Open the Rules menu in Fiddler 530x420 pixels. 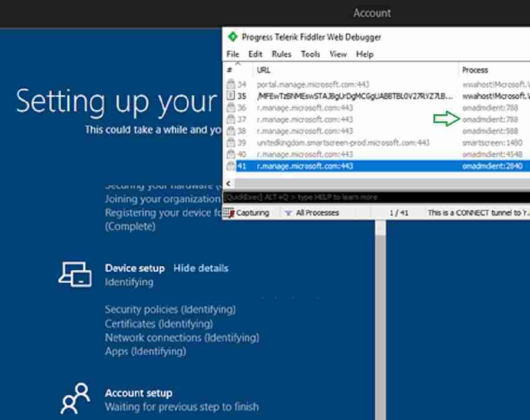(x=281, y=54)
